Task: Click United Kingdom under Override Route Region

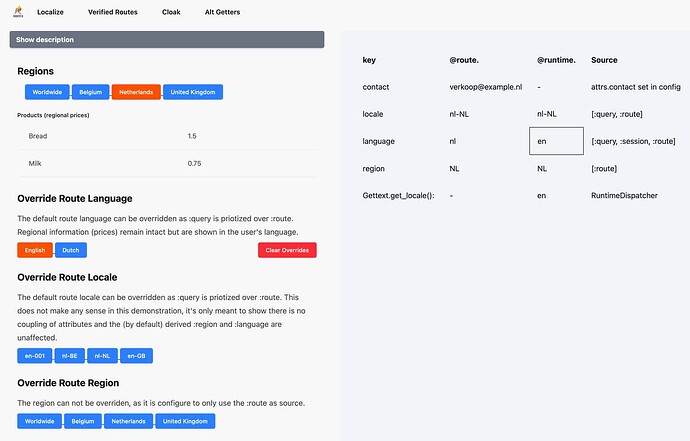Action: 185,421
